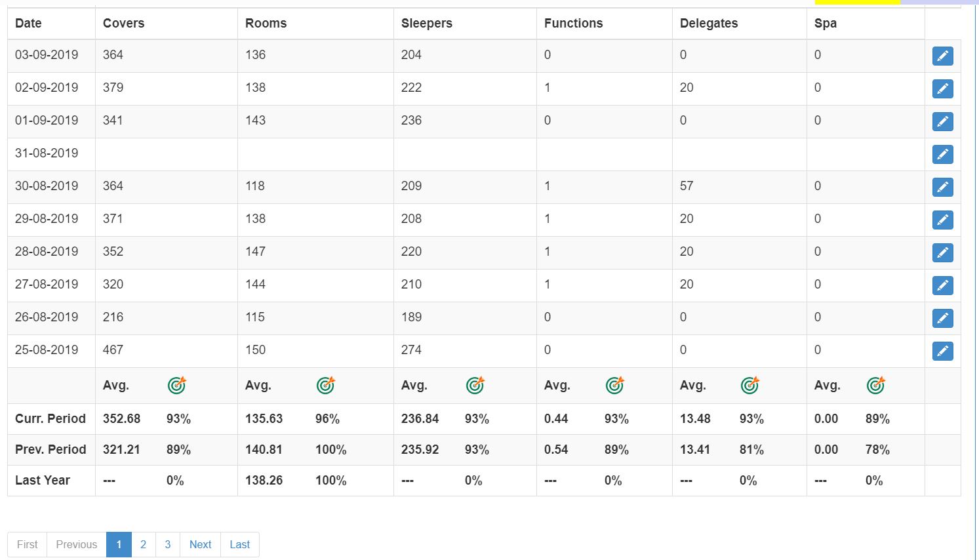The height and width of the screenshot is (560, 979).
Task: Click the Spa target icon
Action: pyautogui.click(x=876, y=385)
